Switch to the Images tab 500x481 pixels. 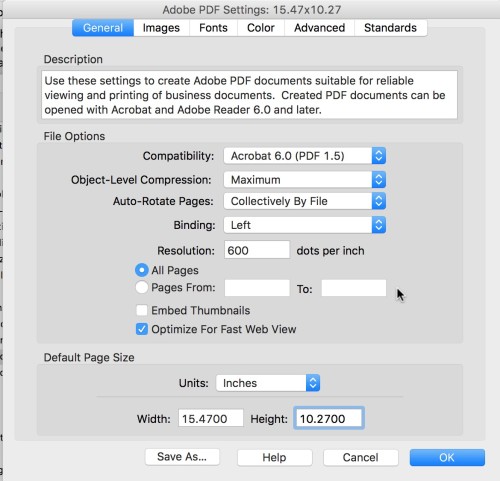pos(161,28)
